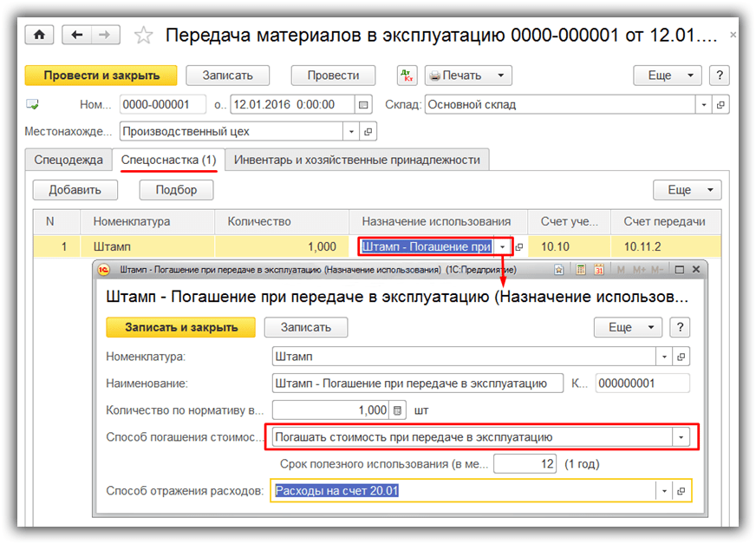756x544 pixels.
Task: Open Местонахождение dropdown arrow
Action: 351,132
